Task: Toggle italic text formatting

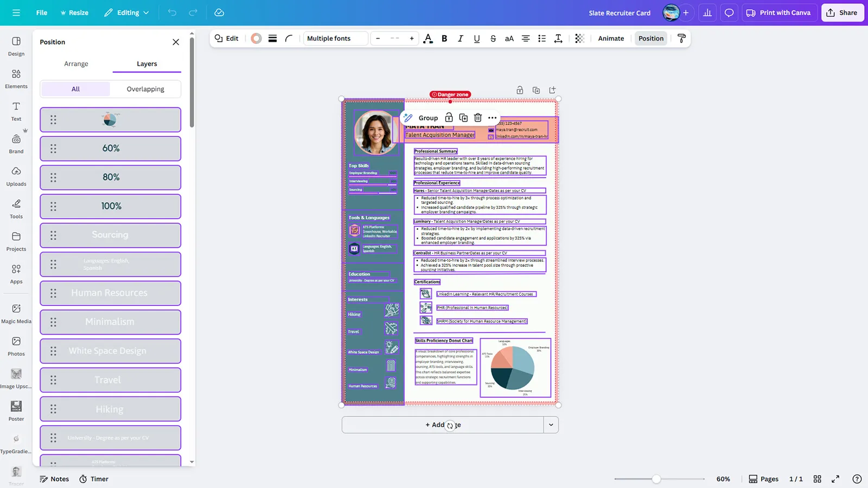Action: pos(461,38)
